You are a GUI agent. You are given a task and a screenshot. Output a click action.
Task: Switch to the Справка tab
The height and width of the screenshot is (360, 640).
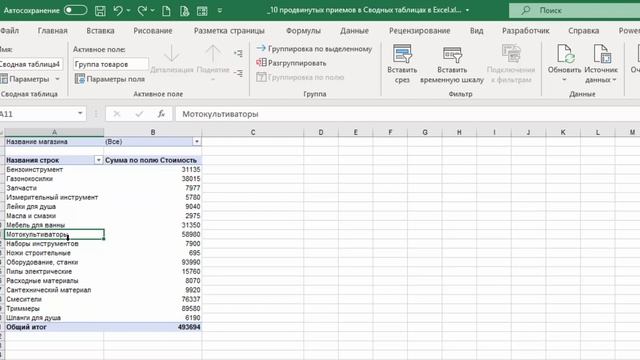[x=584, y=31]
